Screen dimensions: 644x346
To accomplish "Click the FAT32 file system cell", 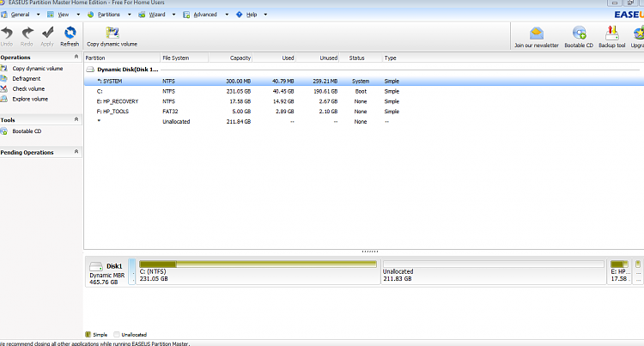I will click(170, 112).
